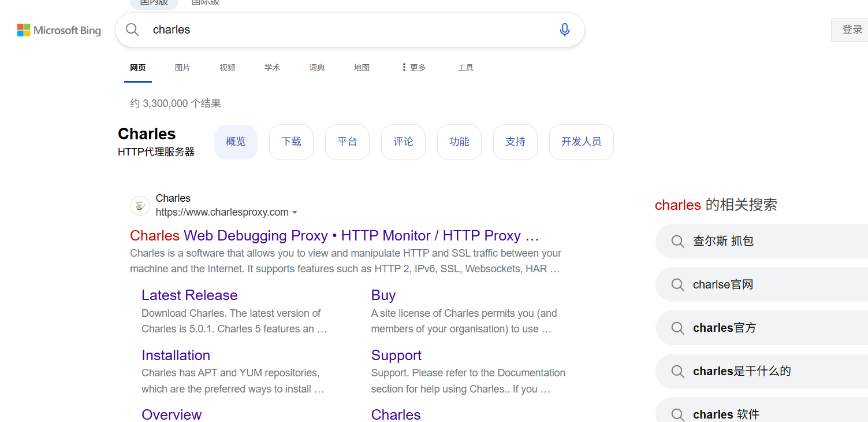Click the Charles entity heading

[147, 134]
